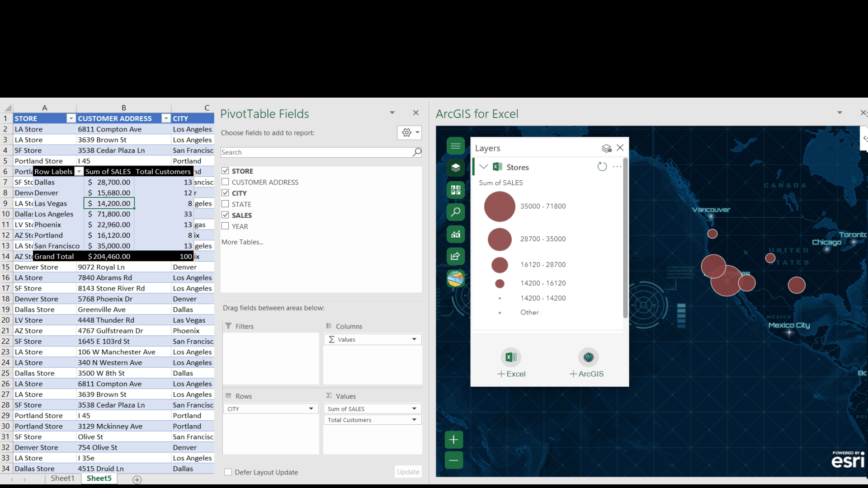Switch to the Sheet1 tab

click(x=62, y=479)
